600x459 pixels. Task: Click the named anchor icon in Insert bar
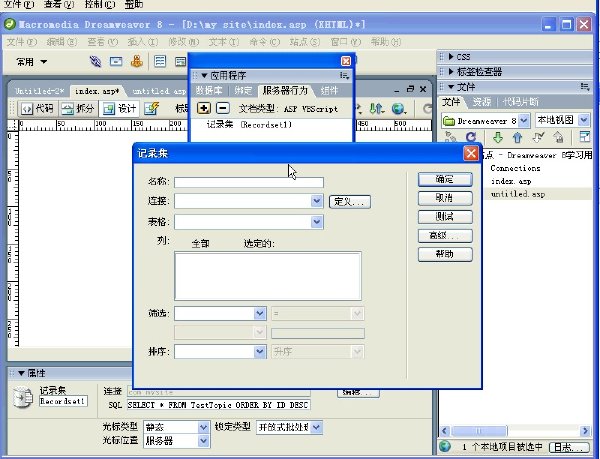[x=137, y=61]
